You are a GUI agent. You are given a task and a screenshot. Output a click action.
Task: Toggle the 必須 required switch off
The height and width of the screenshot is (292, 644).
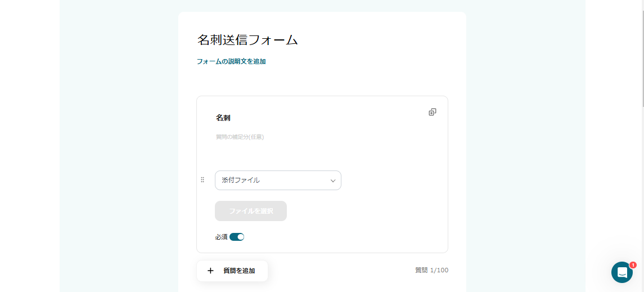237,237
